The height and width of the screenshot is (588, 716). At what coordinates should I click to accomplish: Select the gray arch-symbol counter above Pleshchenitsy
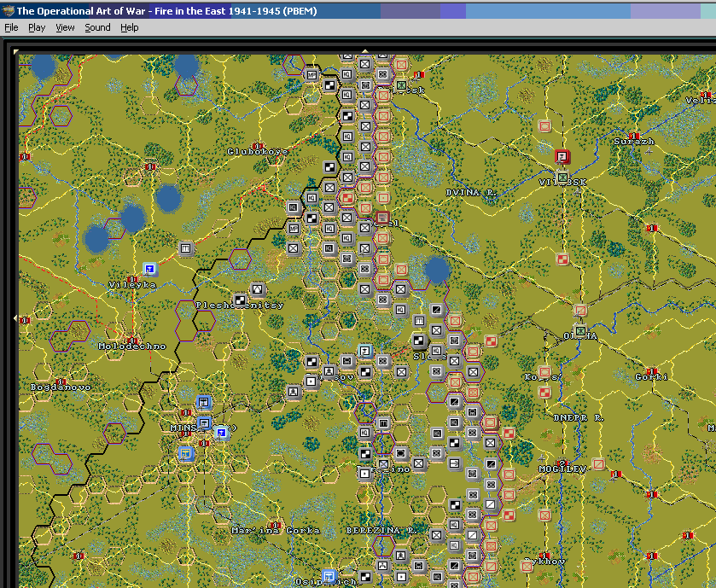pos(258,289)
